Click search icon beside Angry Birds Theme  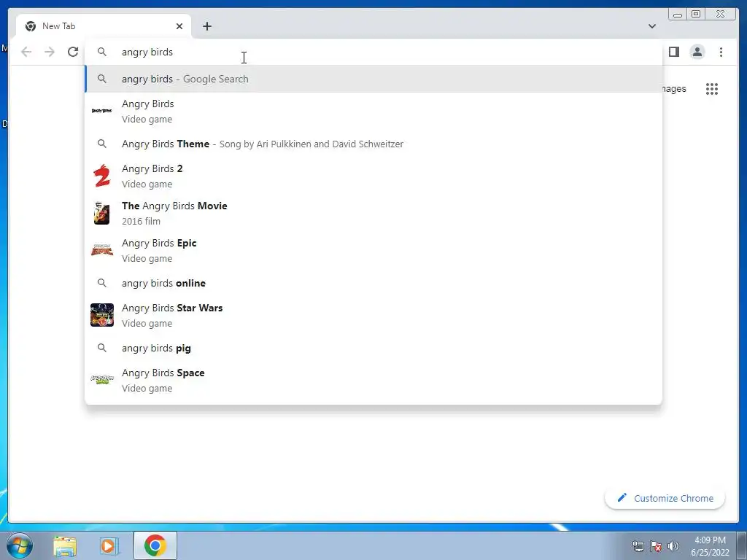point(102,144)
